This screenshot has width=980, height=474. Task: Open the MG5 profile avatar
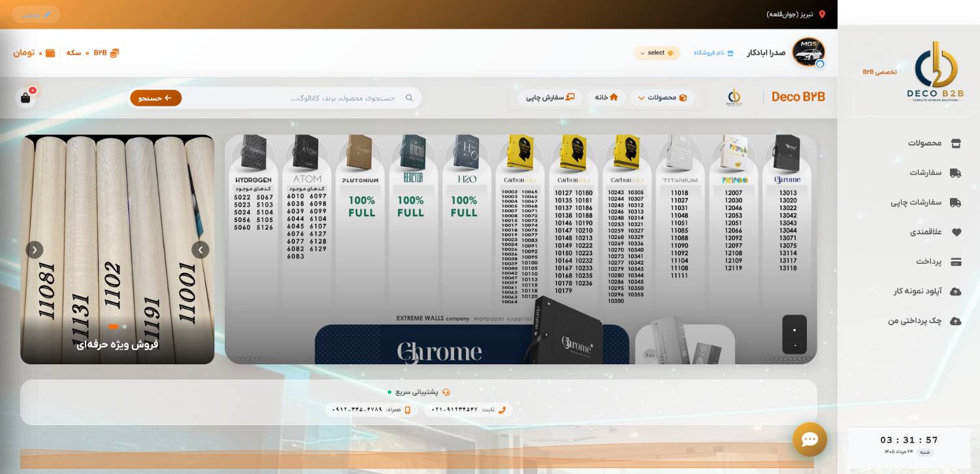point(808,52)
